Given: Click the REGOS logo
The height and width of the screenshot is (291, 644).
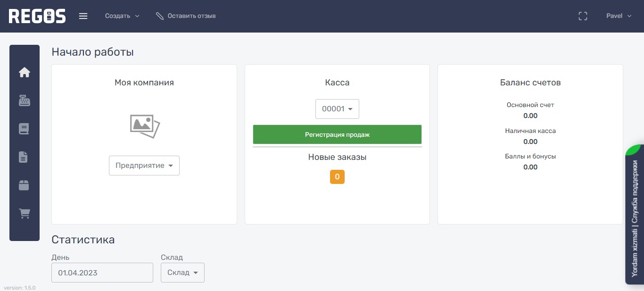Looking at the screenshot, I should 37,16.
